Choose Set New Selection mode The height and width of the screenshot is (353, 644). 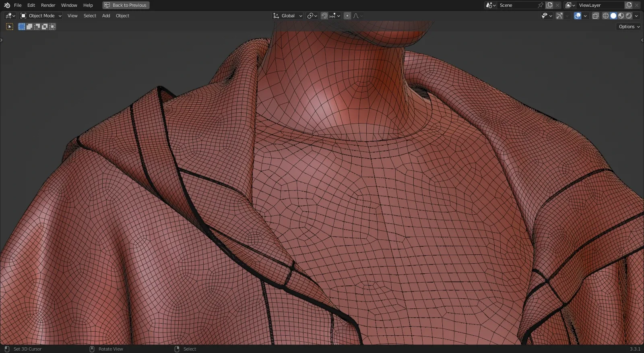22,27
